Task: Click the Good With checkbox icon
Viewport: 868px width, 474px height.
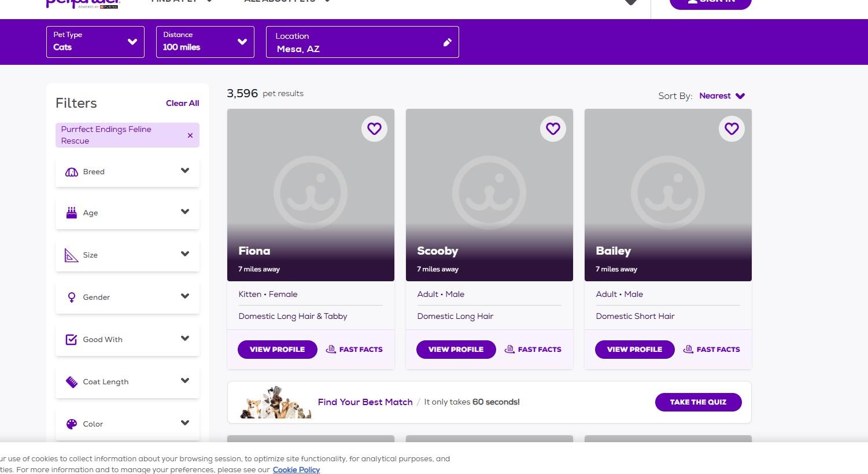Action: tap(72, 340)
